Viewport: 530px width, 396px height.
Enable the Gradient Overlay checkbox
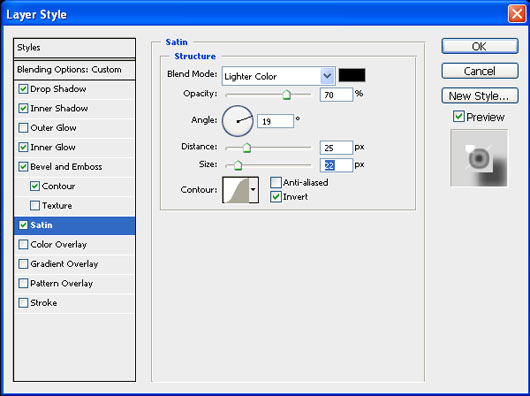click(23, 264)
